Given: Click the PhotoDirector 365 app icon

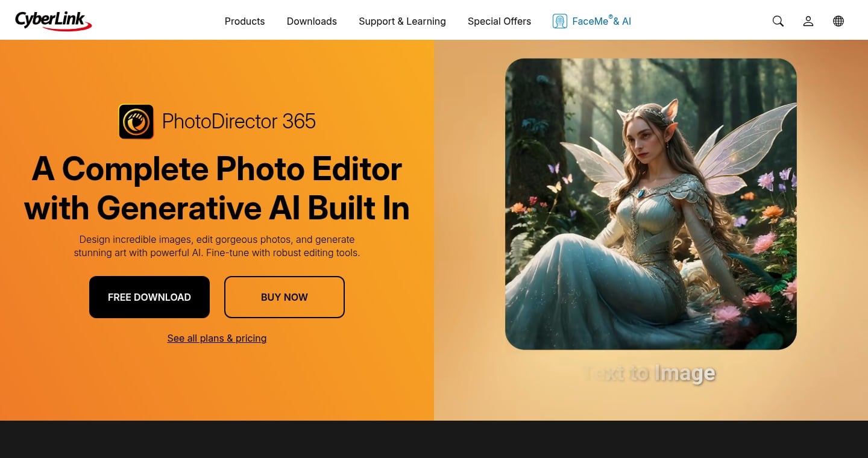Looking at the screenshot, I should [136, 122].
